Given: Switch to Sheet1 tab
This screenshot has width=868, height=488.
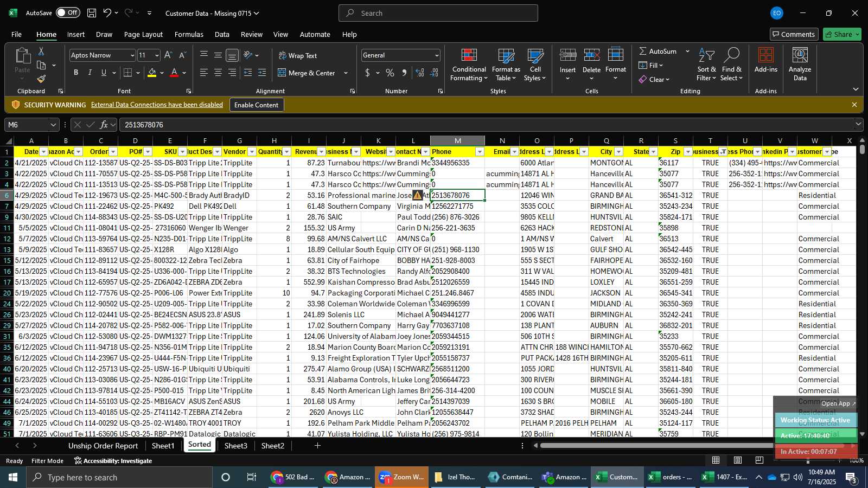Looking at the screenshot, I should 163,446.
